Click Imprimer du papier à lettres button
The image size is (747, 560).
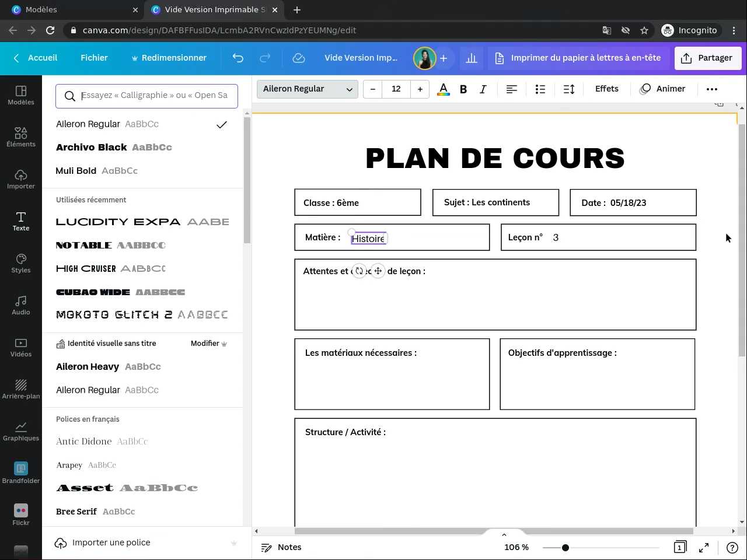[x=578, y=58]
